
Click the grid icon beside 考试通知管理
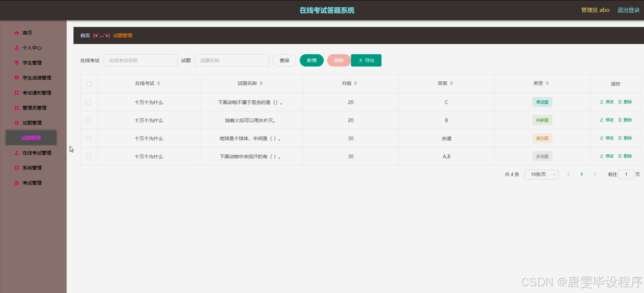pyautogui.click(x=17, y=93)
